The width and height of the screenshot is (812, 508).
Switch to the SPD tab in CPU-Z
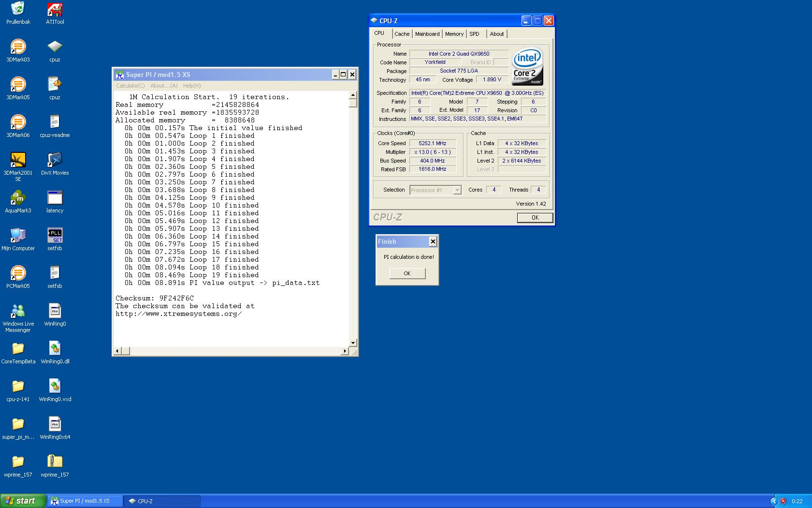coord(475,34)
